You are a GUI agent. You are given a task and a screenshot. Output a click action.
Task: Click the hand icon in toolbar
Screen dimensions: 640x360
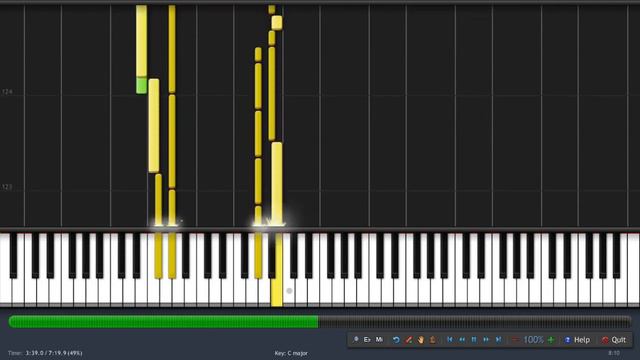[420, 340]
